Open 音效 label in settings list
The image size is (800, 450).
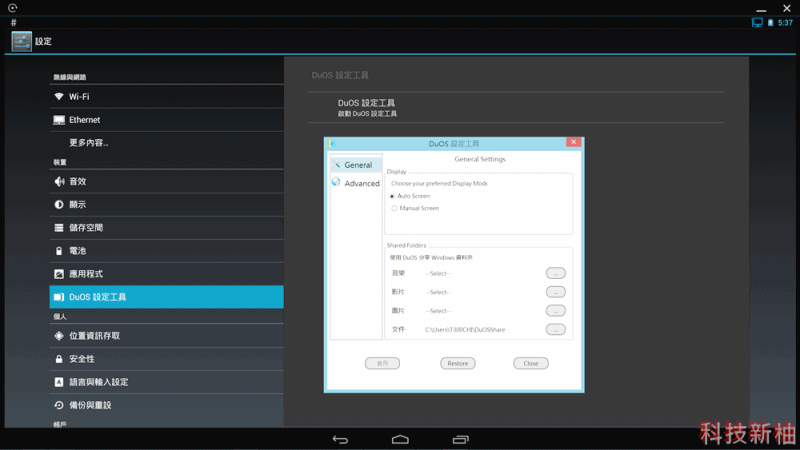click(x=78, y=181)
